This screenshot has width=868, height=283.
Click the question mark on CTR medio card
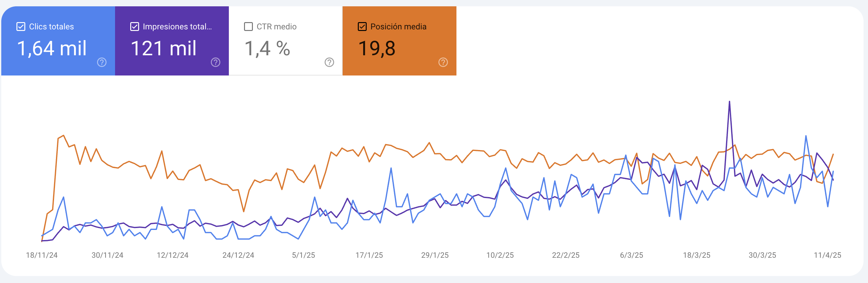(329, 62)
